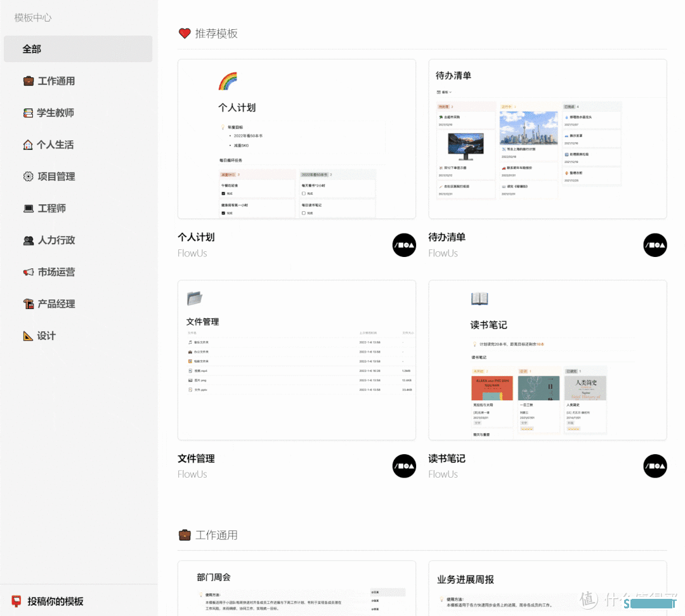Click the books icon beside 学生教师
The height and width of the screenshot is (616, 685).
point(29,113)
